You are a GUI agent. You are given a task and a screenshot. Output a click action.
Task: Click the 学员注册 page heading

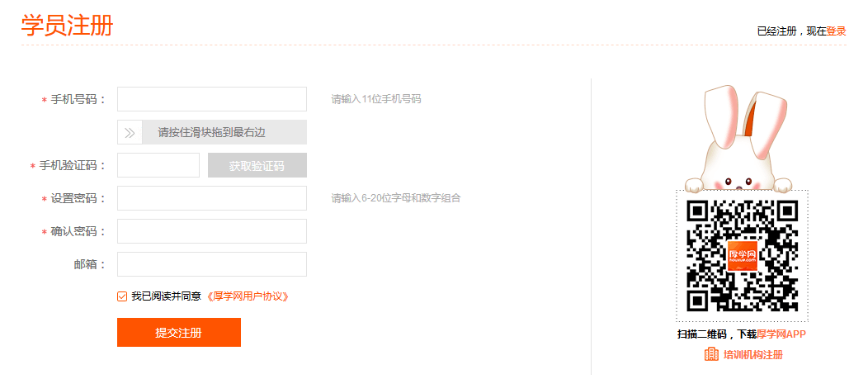point(67,26)
